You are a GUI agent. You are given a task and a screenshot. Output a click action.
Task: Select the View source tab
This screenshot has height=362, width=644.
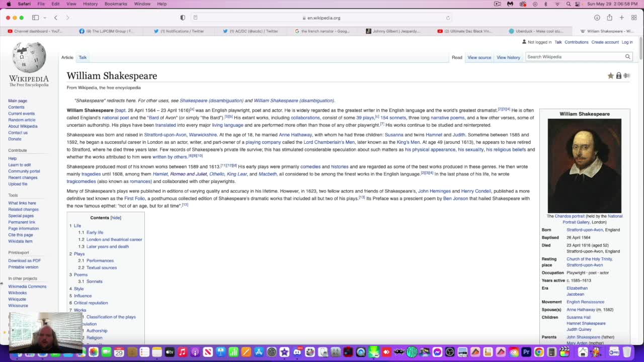[x=479, y=57]
